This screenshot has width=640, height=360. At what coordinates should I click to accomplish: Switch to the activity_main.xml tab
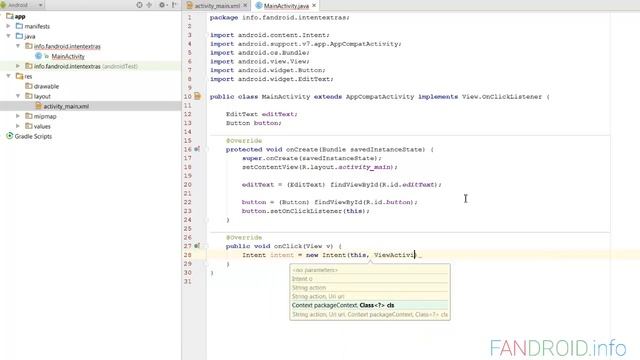[x=217, y=6]
